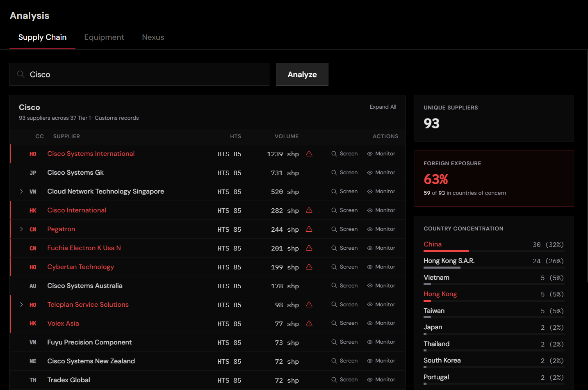Monitor Cisco International supplier
The height and width of the screenshot is (390, 588).
(381, 210)
